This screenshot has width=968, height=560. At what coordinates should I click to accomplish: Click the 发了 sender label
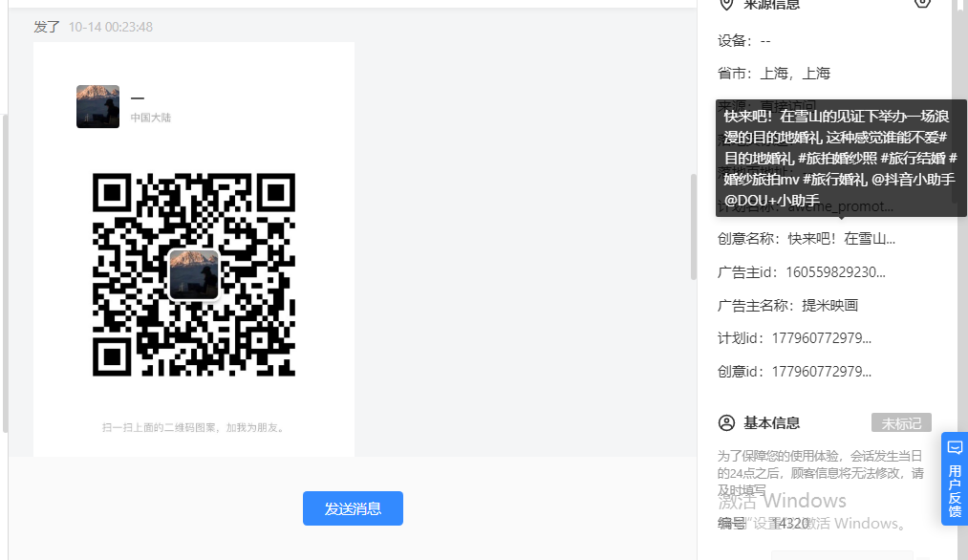tap(46, 27)
